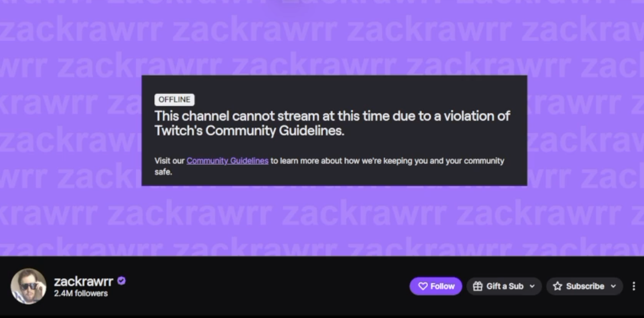
Task: Select the zackrawrr channel name text
Action: click(83, 281)
